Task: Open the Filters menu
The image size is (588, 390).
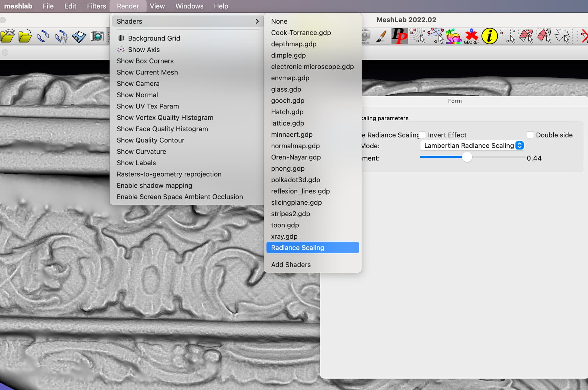Action: pyautogui.click(x=96, y=6)
